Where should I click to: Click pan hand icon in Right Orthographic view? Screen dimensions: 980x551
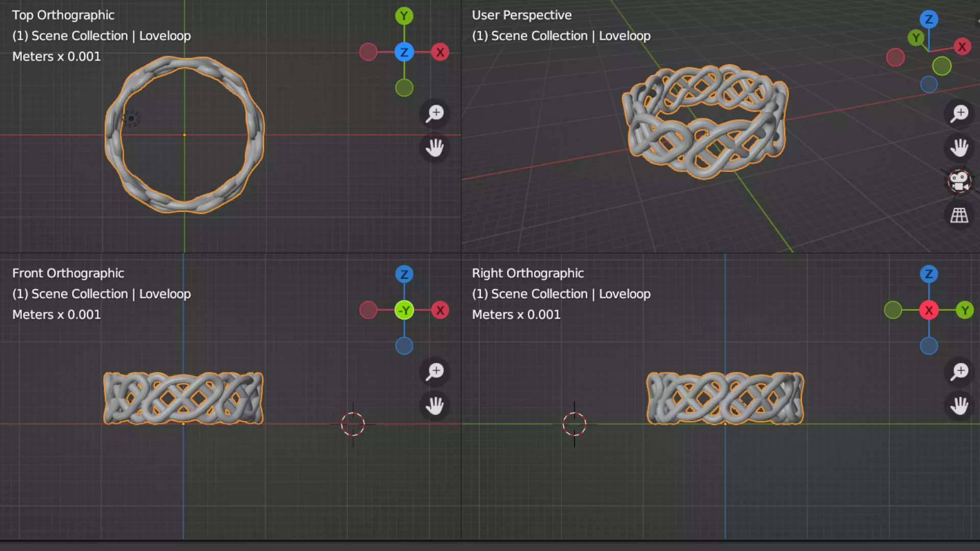tap(959, 406)
